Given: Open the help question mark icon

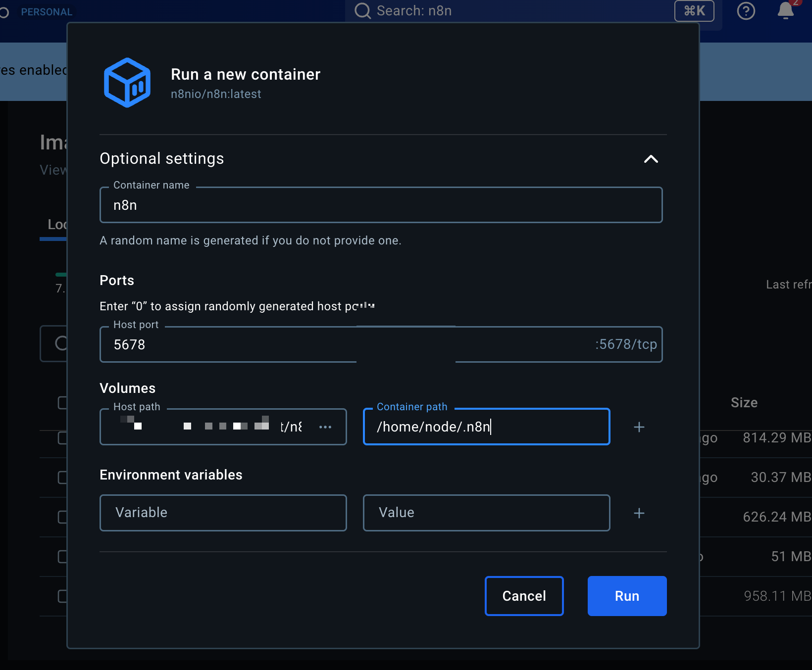Looking at the screenshot, I should click(746, 11).
